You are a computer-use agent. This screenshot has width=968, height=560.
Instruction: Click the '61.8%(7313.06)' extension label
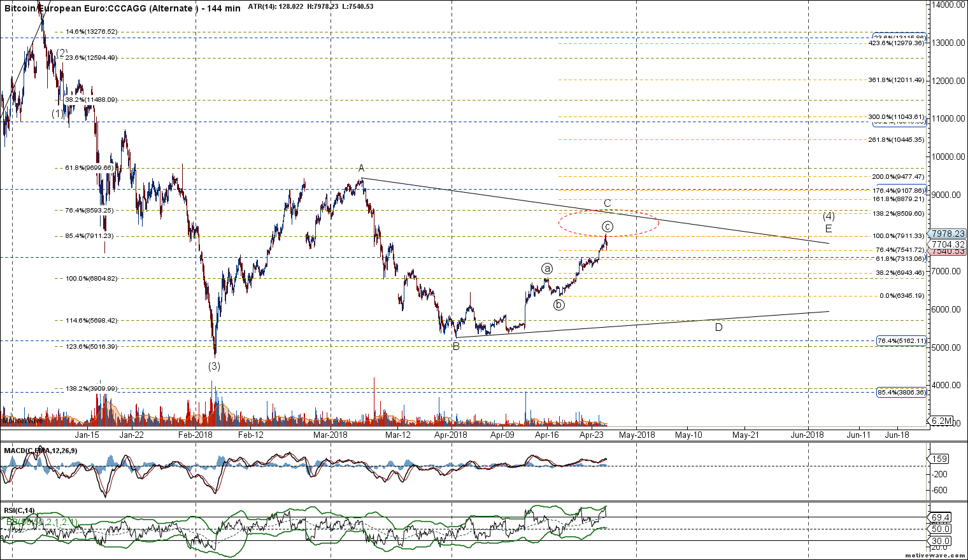(x=900, y=258)
